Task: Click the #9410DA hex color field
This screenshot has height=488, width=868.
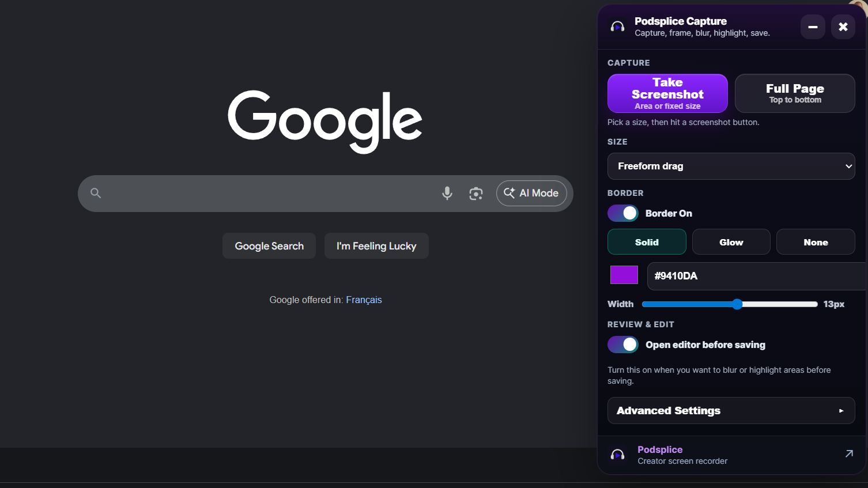Action: tap(757, 276)
